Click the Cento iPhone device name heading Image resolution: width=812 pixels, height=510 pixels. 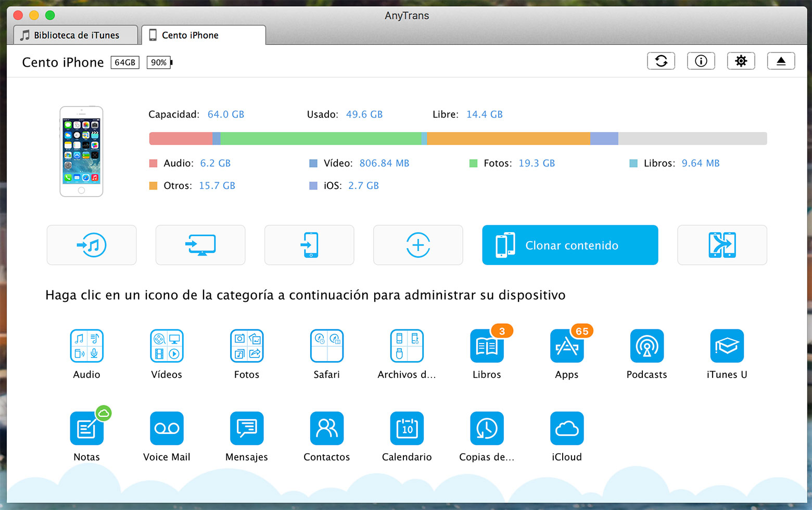click(x=63, y=62)
